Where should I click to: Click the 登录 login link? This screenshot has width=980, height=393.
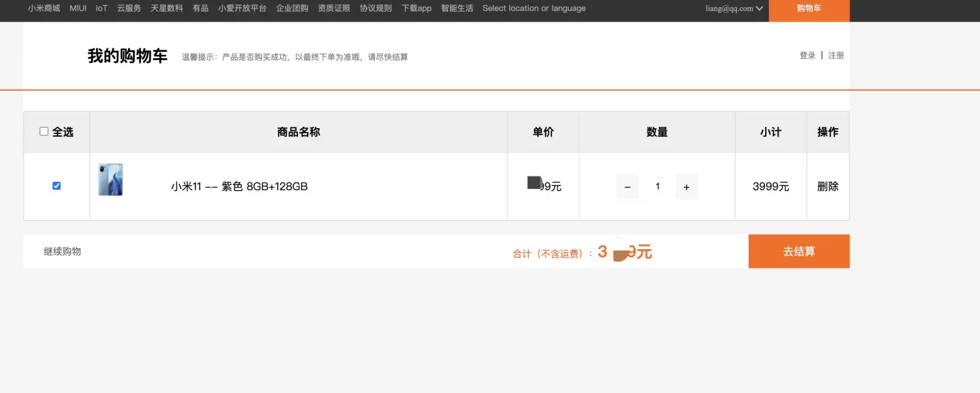click(808, 56)
